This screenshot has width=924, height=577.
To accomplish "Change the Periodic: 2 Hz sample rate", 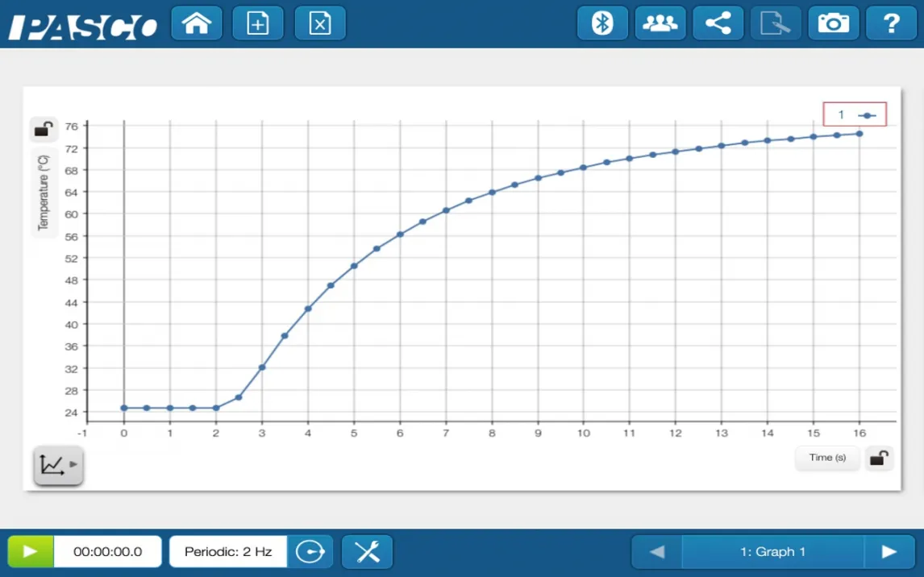I will tap(228, 552).
